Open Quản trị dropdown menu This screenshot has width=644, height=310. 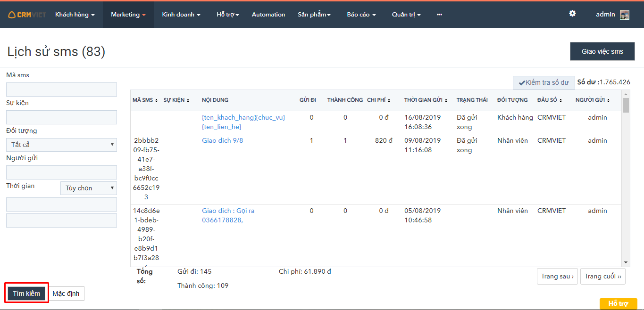(x=406, y=15)
